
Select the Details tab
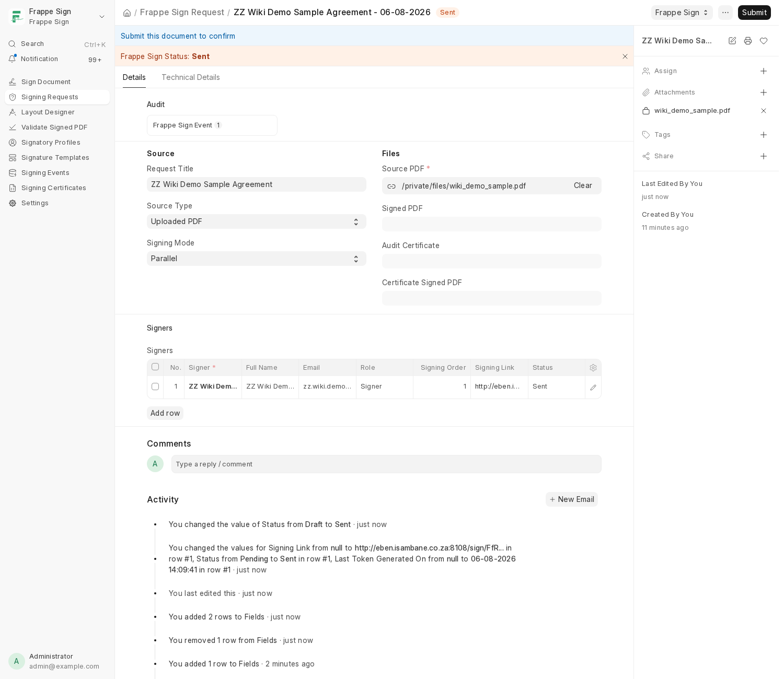pos(134,77)
